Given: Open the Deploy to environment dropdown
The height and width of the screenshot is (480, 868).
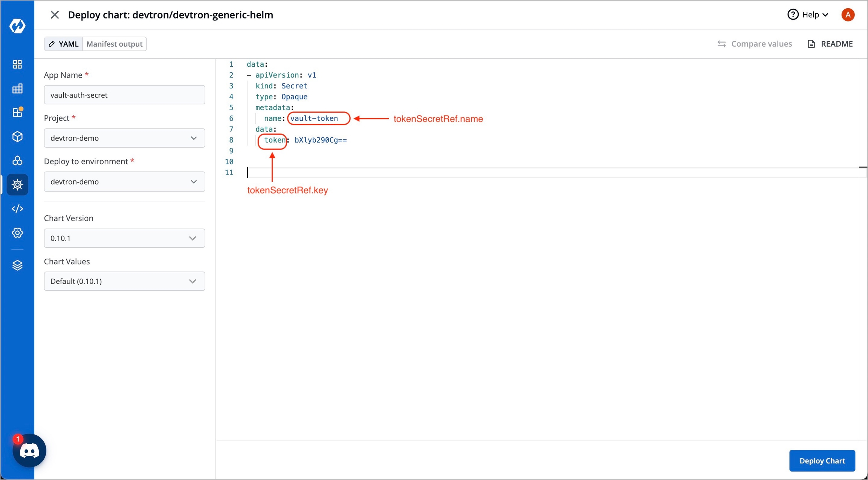Looking at the screenshot, I should point(124,182).
